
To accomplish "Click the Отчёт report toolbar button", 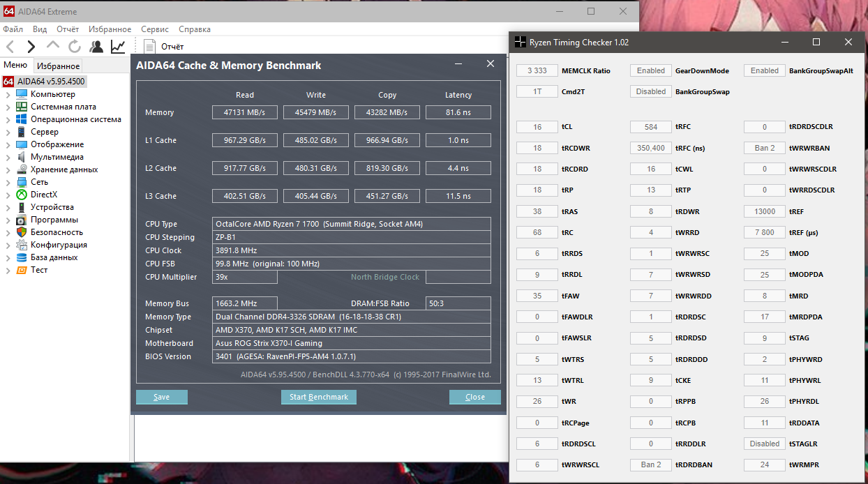I will point(165,47).
